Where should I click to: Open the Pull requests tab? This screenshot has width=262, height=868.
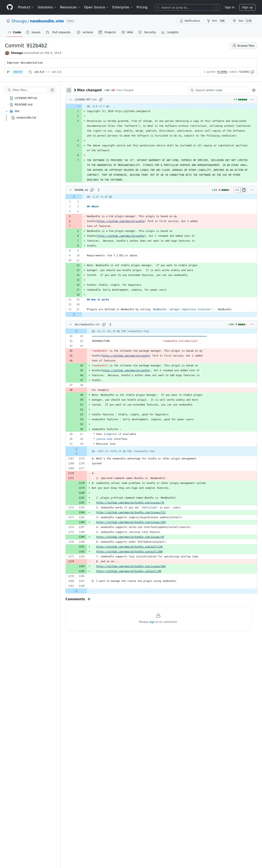[58, 32]
